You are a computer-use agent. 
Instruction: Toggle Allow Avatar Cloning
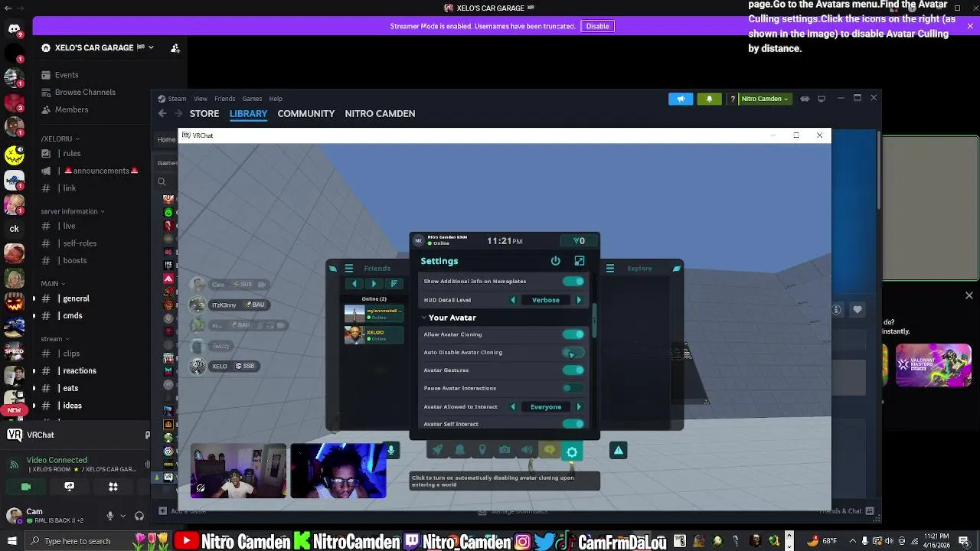click(x=573, y=334)
